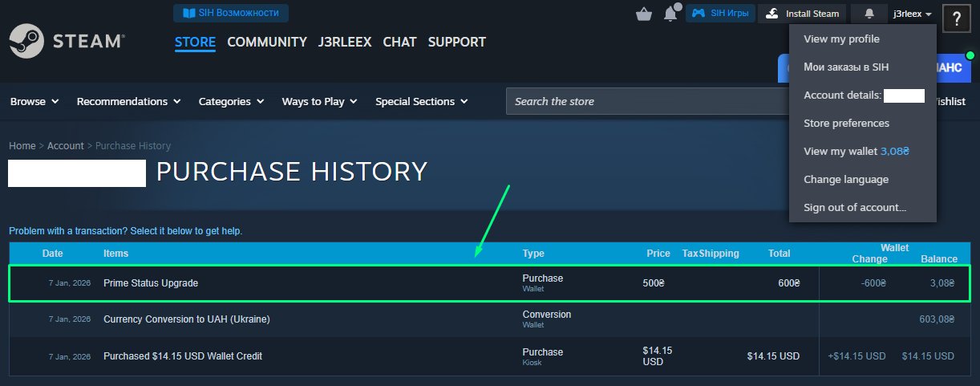
Task: Click the SIH notification bell with badge
Action: [671, 14]
